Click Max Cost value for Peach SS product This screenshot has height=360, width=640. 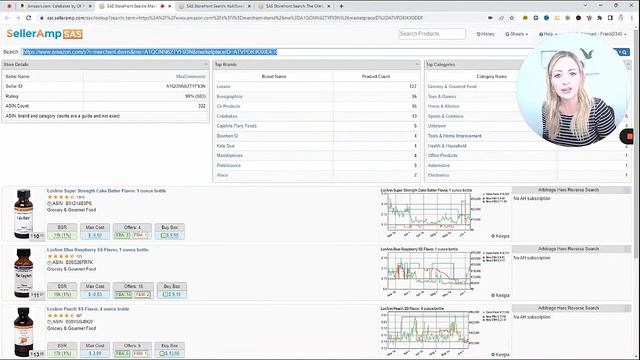pos(95,353)
